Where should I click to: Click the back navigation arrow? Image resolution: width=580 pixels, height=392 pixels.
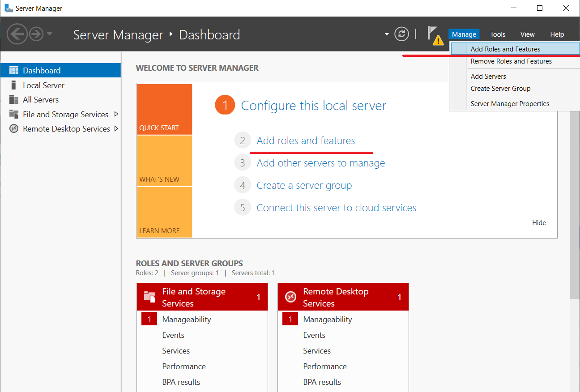point(17,34)
